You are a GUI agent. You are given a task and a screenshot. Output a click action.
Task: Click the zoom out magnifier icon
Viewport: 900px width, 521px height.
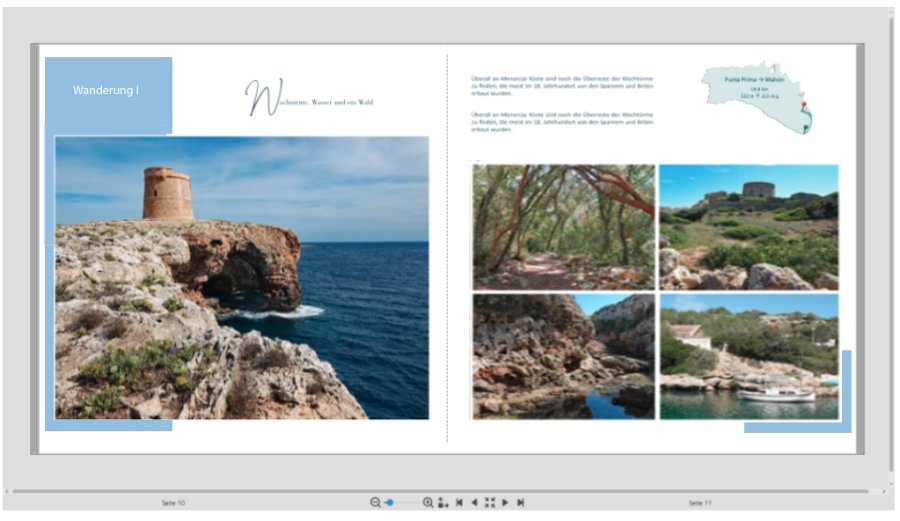pos(375,503)
